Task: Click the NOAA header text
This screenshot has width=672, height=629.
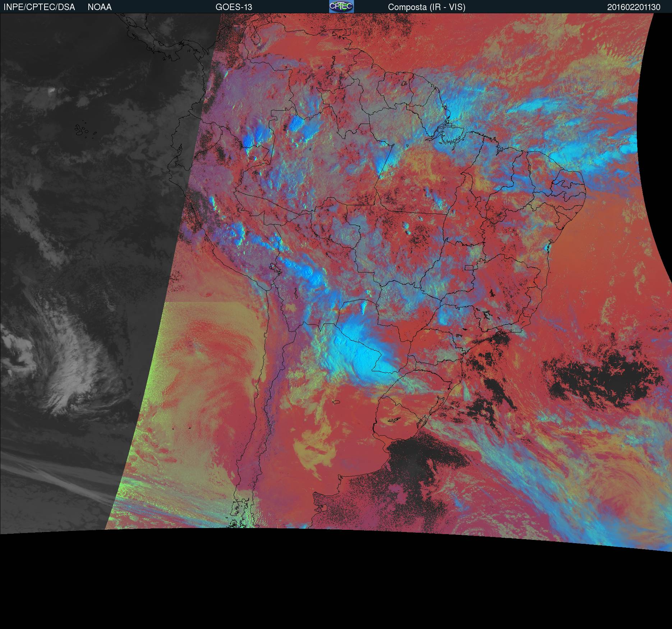Action: pyautogui.click(x=100, y=7)
